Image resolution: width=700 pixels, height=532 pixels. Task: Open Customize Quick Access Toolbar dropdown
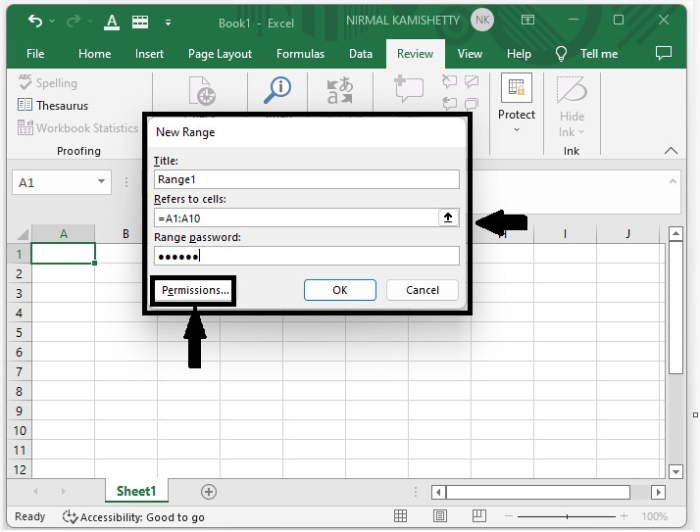[x=168, y=22]
